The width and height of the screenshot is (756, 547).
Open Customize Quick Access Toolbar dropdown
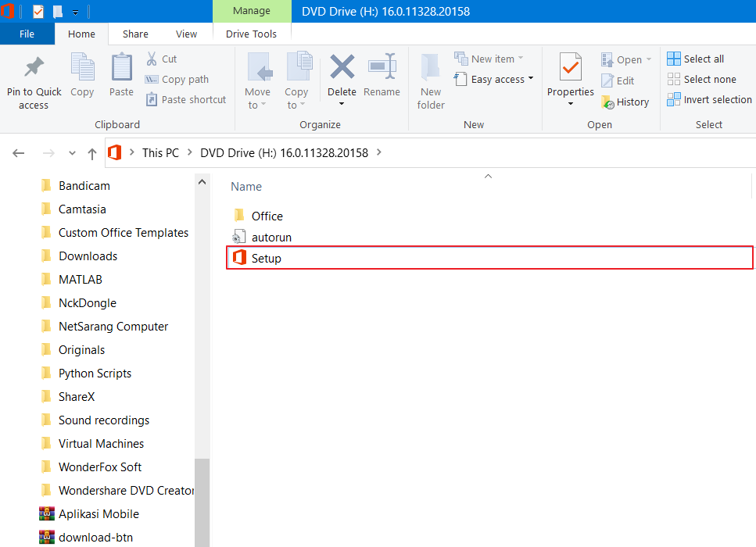[x=75, y=12]
